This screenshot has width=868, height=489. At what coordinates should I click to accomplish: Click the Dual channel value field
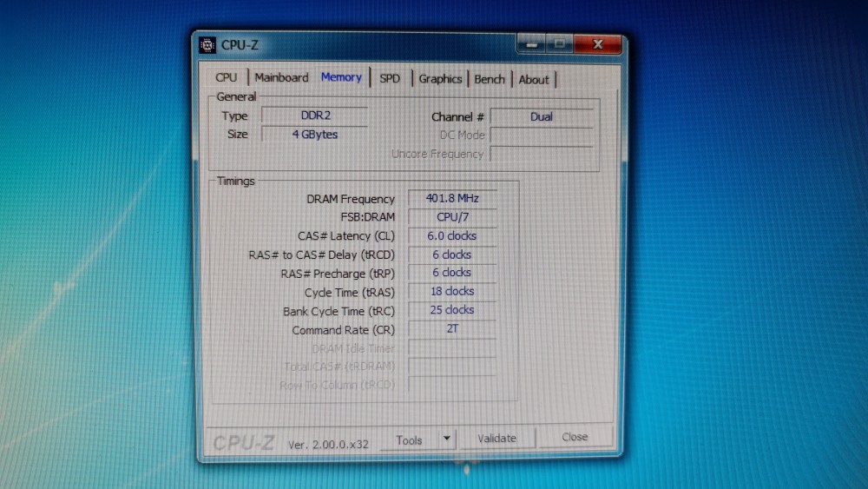pyautogui.click(x=542, y=117)
